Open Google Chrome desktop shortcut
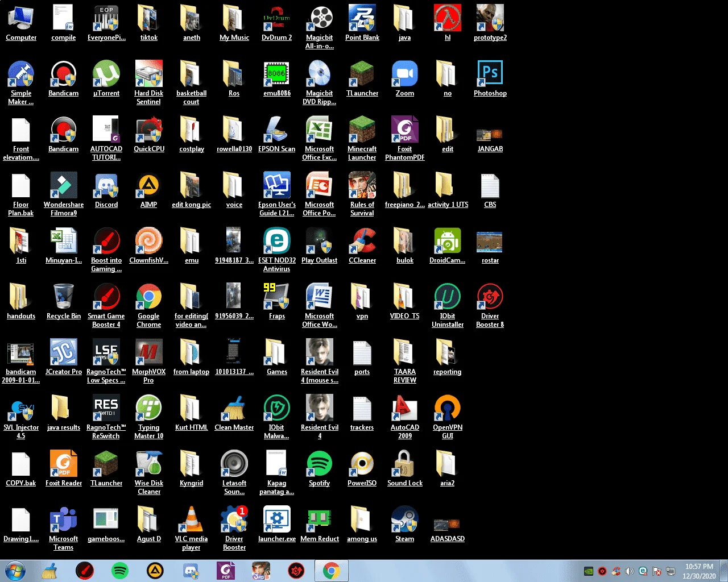This screenshot has height=582, width=728. coord(149,305)
